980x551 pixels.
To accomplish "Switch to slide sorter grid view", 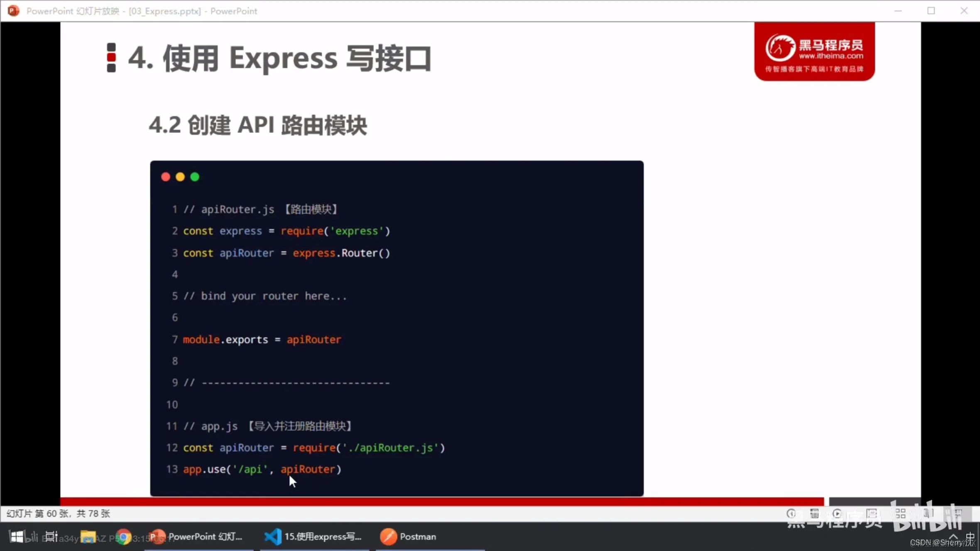I will (x=900, y=514).
